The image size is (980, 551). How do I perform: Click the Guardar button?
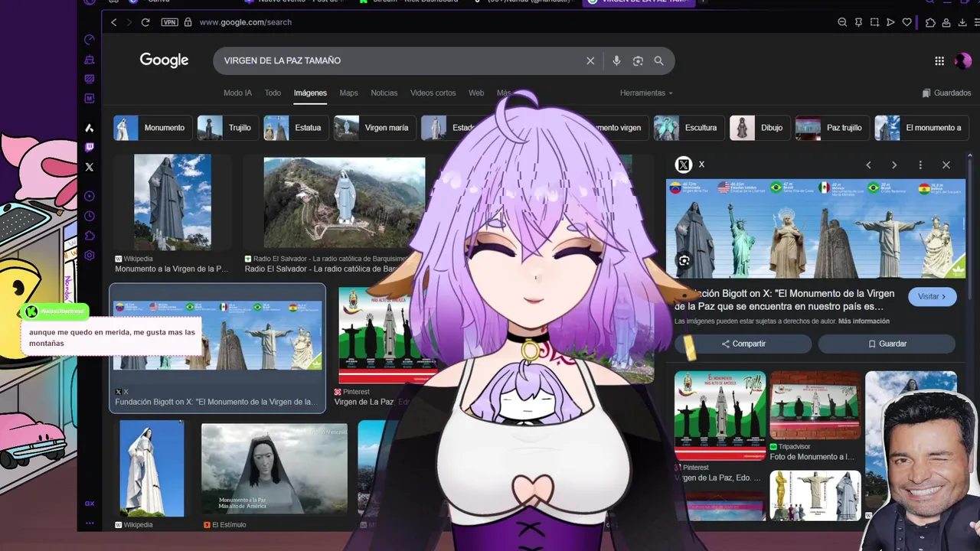coord(887,344)
